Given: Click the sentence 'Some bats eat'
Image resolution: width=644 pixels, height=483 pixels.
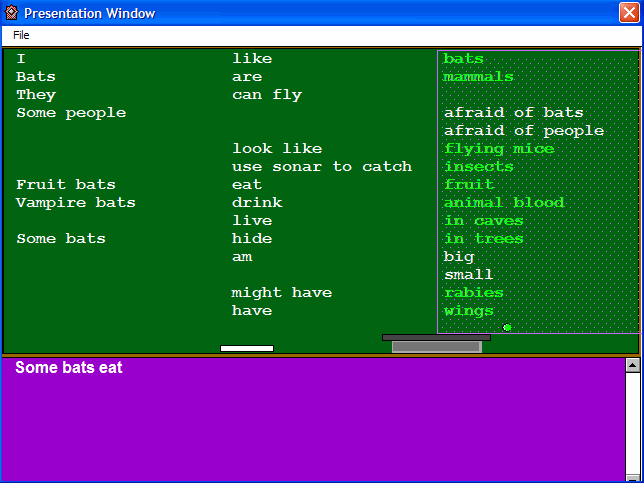Looking at the screenshot, I should tap(69, 368).
